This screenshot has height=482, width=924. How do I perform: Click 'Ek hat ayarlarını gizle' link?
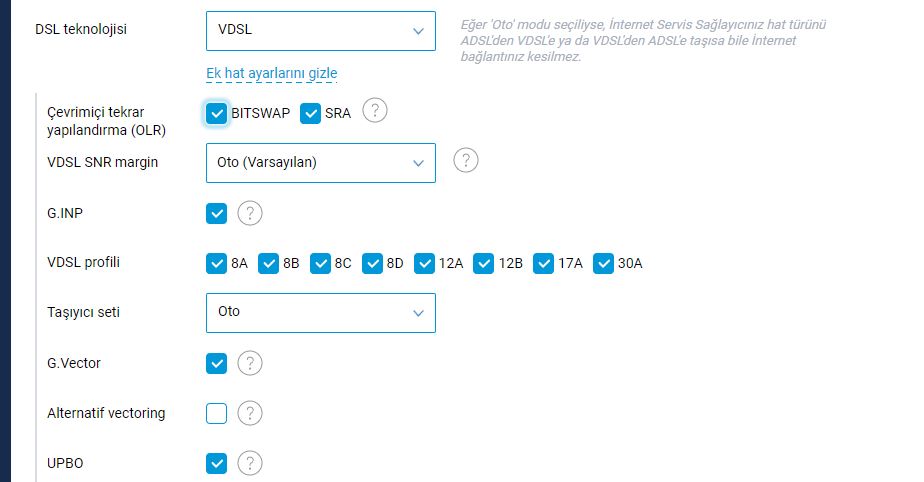click(272, 73)
